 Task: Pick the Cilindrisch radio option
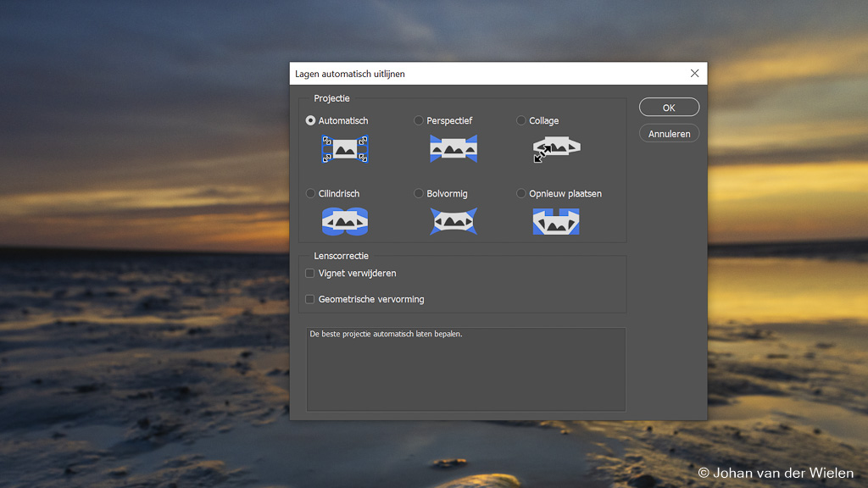(x=311, y=194)
